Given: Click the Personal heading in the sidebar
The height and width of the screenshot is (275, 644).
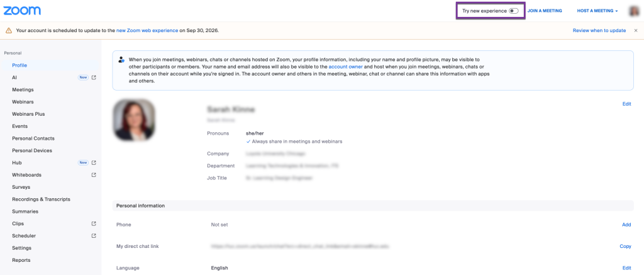Looking at the screenshot, I should click(x=13, y=53).
